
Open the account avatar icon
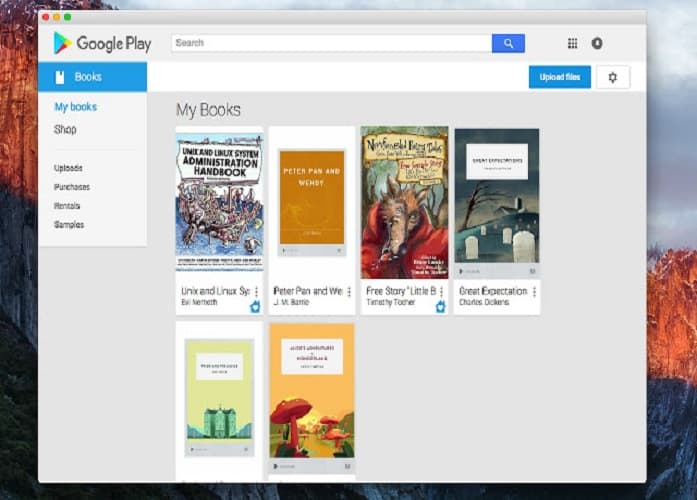(x=597, y=43)
